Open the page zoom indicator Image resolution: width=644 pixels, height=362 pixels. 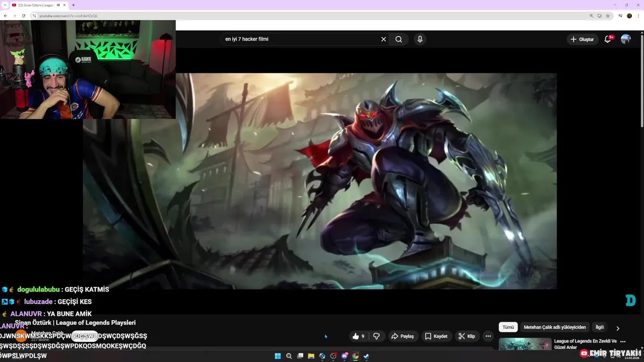point(591,16)
